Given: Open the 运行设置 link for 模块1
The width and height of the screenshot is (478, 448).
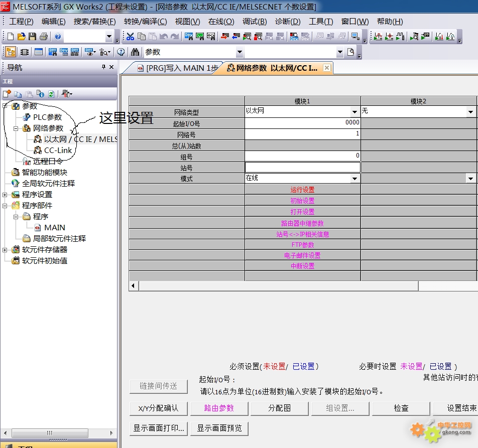Looking at the screenshot, I should coord(302,190).
